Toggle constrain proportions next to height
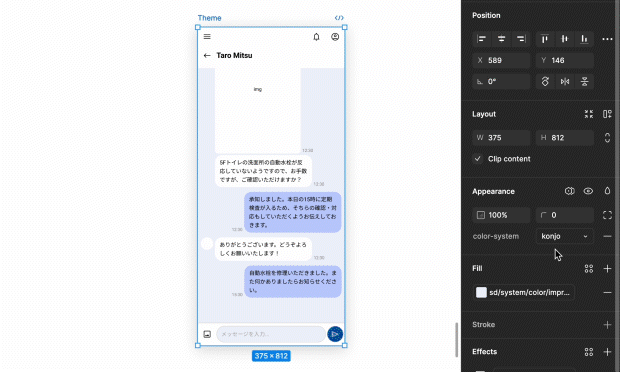Viewport: 620px width, 372px height. [x=607, y=138]
